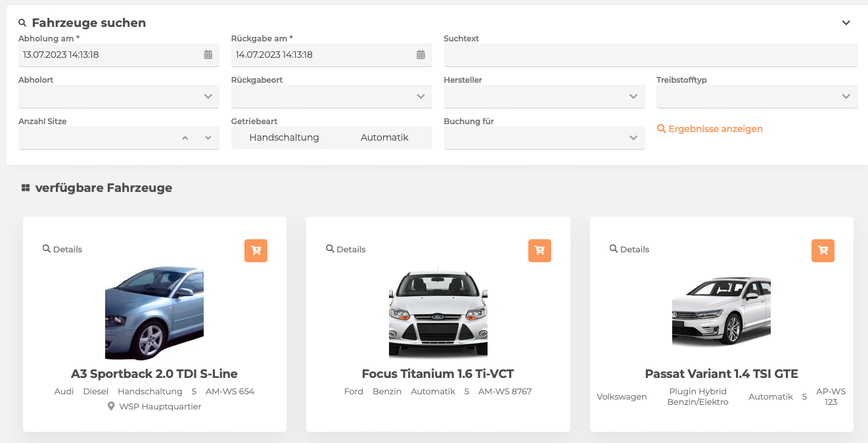
Task: Select Automatik gearbox option
Action: click(x=384, y=137)
